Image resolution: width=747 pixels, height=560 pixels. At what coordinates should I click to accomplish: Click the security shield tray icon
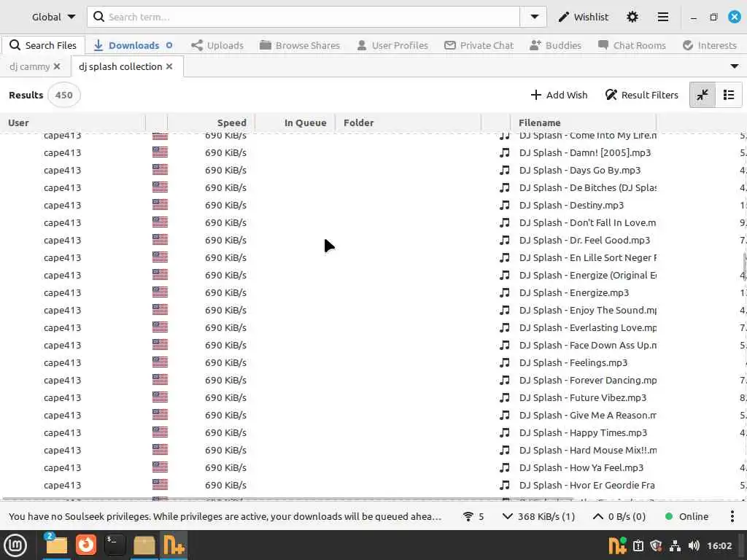[656, 545]
